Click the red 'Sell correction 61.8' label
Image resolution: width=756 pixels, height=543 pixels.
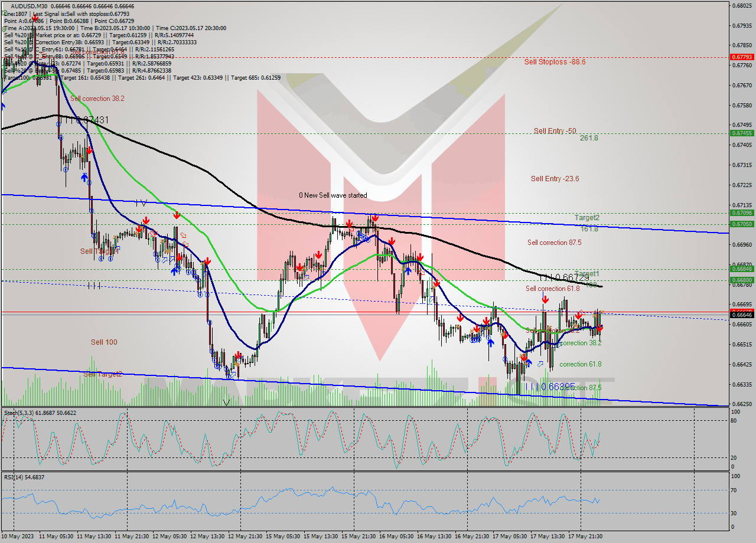(553, 289)
